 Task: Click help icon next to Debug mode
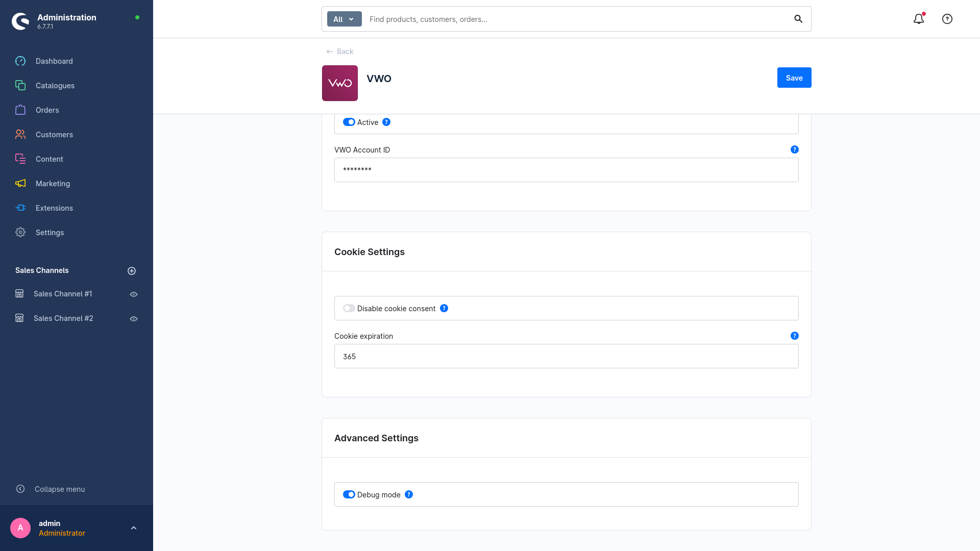click(x=409, y=494)
